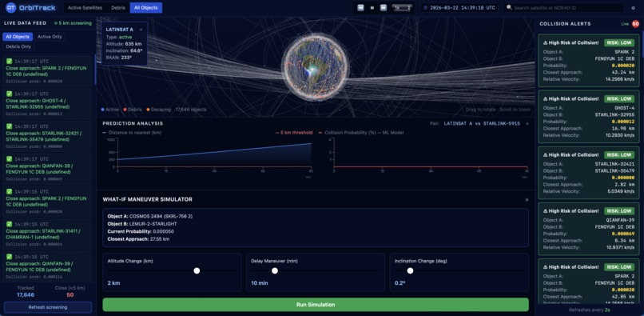Click the Close (<5 km) 50 counter
This screenshot has height=316, width=644.
pyautogui.click(x=70, y=292)
